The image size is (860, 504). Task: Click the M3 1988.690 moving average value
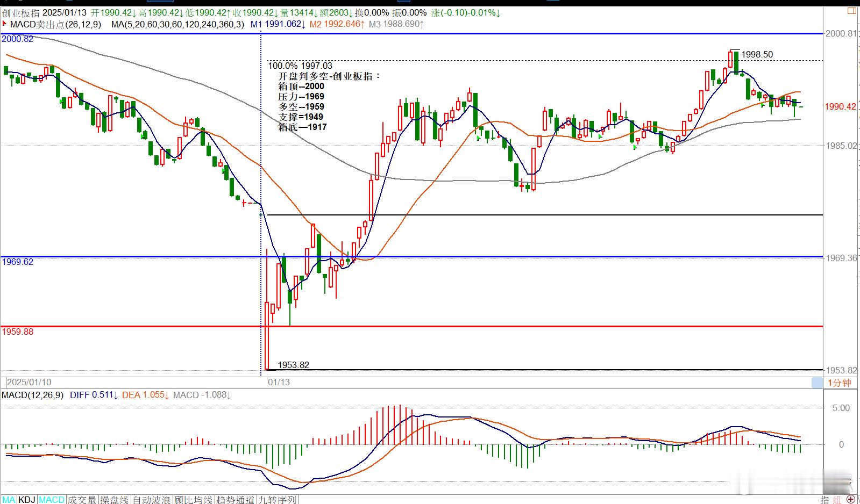pos(396,24)
